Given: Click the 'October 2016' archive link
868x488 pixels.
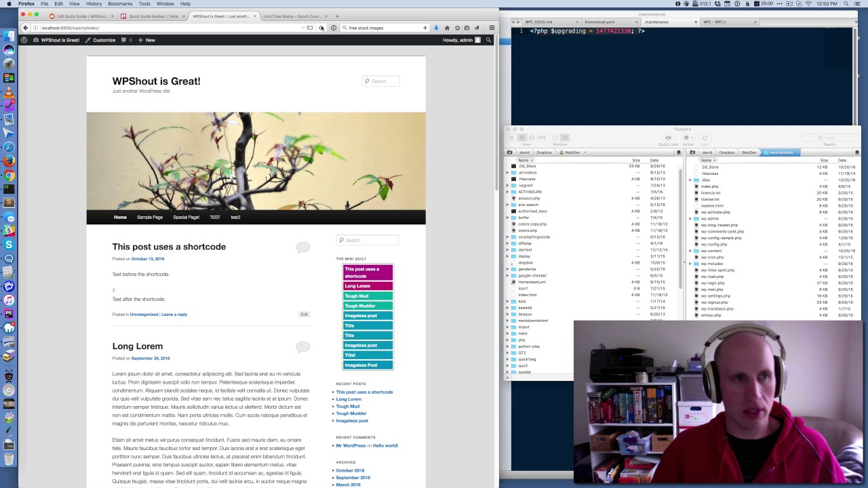Looking at the screenshot, I should click(350, 470).
